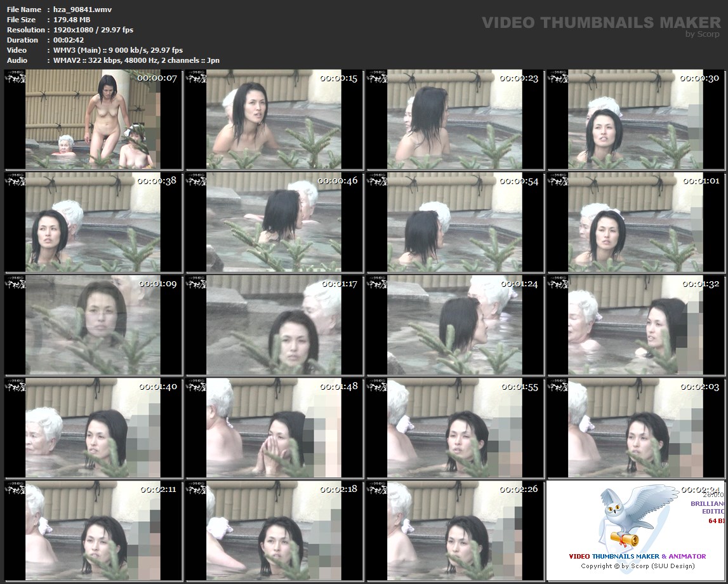Click the audio codec line starting with WMAV2
The height and width of the screenshot is (584, 728).
pos(136,60)
